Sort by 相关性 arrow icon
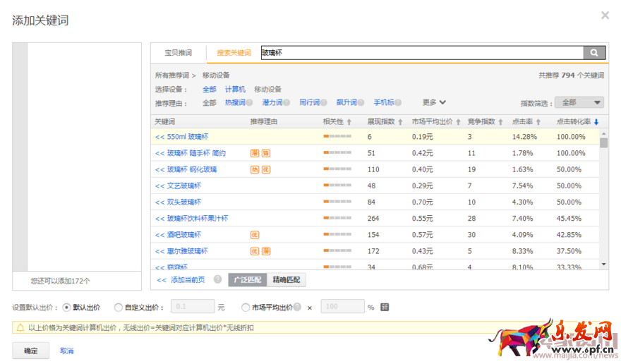The height and width of the screenshot is (364, 621). click(x=349, y=122)
